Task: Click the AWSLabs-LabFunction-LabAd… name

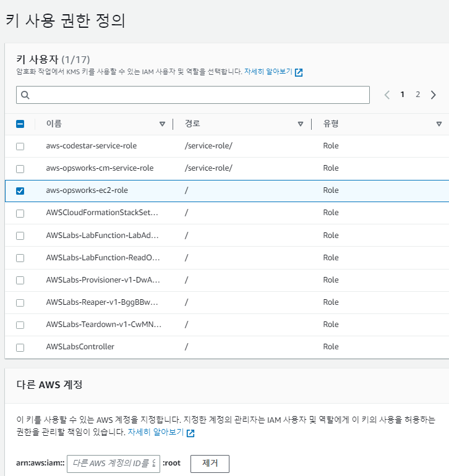Action: click(103, 236)
